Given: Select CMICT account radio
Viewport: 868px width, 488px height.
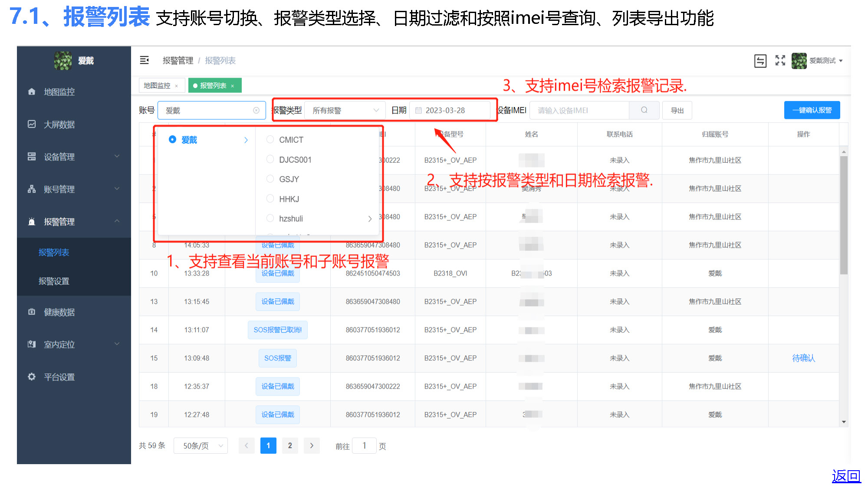Looking at the screenshot, I should 270,140.
